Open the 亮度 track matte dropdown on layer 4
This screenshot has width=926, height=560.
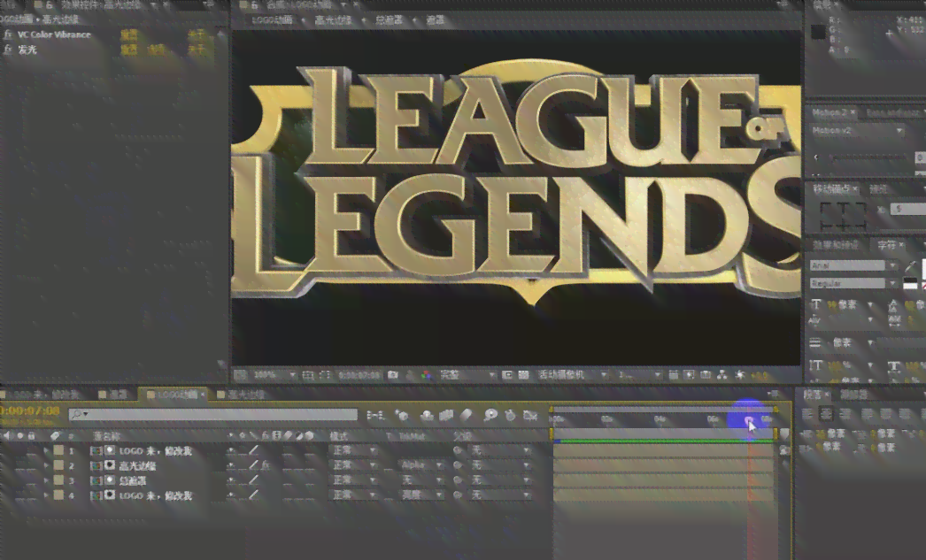(x=421, y=495)
